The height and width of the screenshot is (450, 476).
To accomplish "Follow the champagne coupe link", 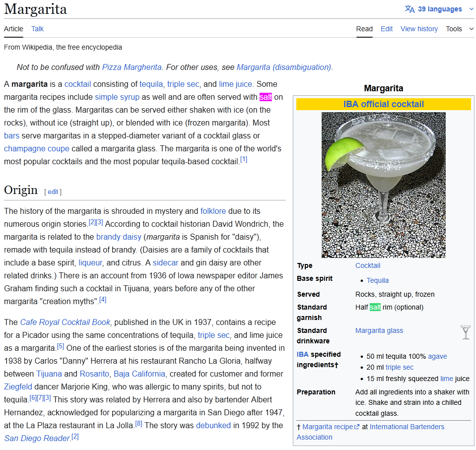I will click(36, 149).
